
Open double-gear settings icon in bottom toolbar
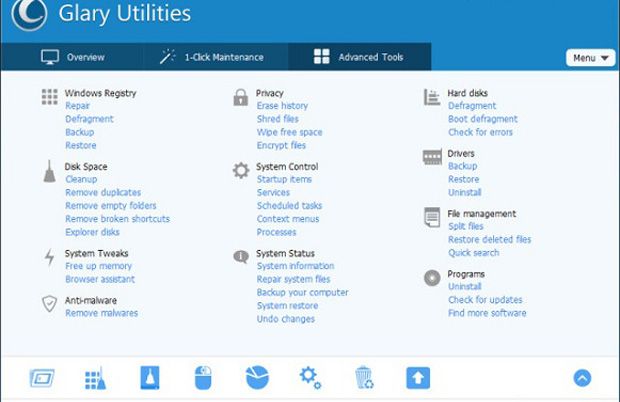pos(310,378)
